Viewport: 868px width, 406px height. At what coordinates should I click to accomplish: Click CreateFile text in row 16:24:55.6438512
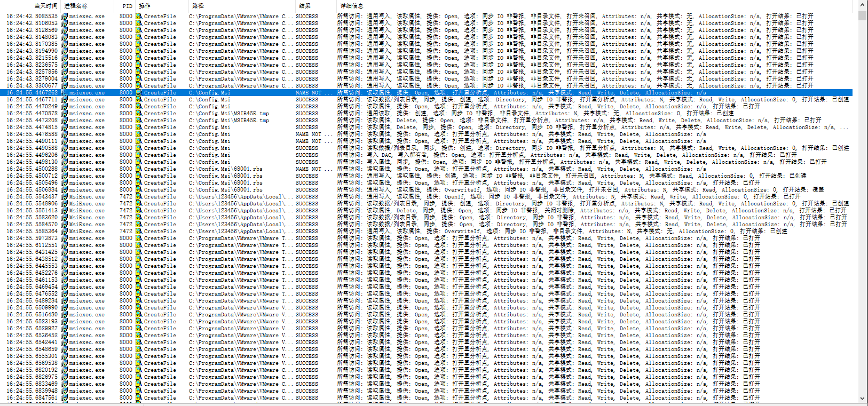[160, 259]
